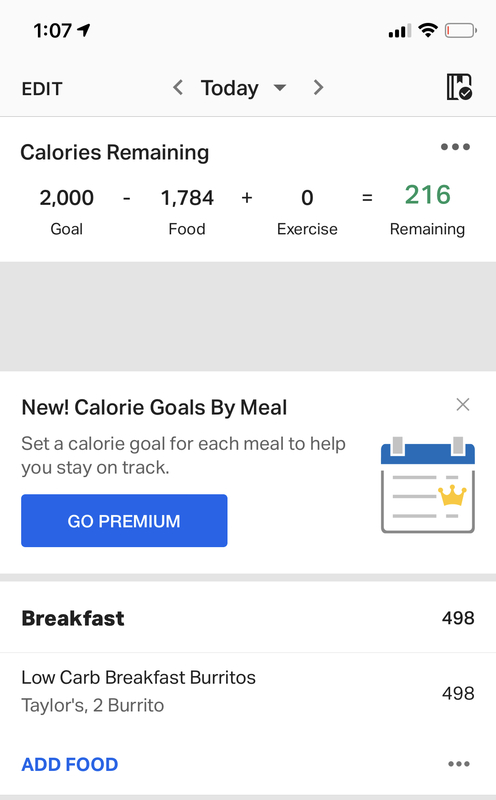Tap the GO PREMIUM button
Image resolution: width=496 pixels, height=800 pixels.
coord(124,520)
